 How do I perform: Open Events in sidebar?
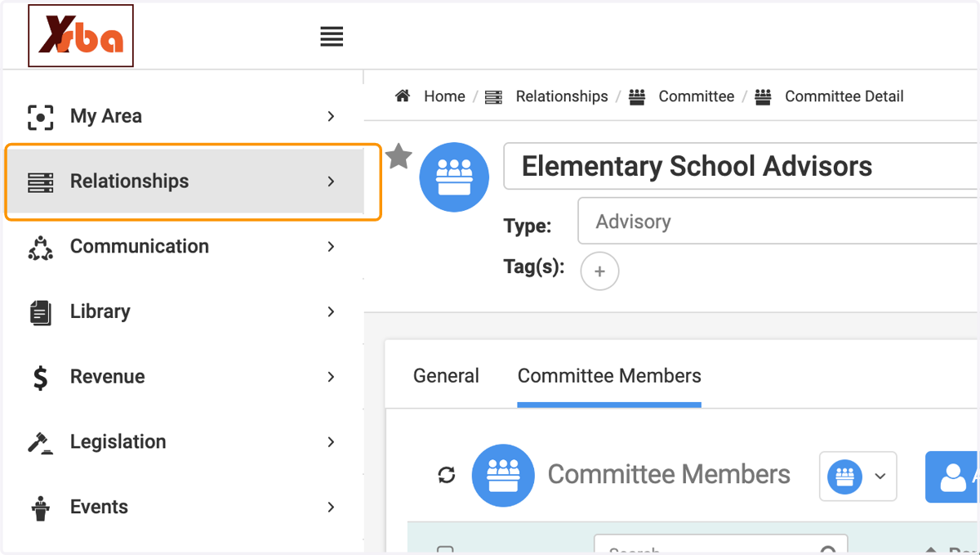(x=183, y=507)
